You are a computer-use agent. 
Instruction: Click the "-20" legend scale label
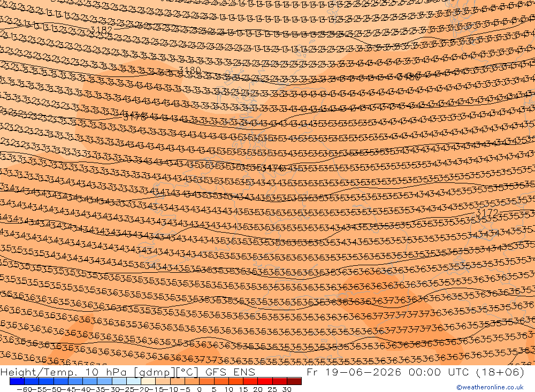[x=141, y=389]
